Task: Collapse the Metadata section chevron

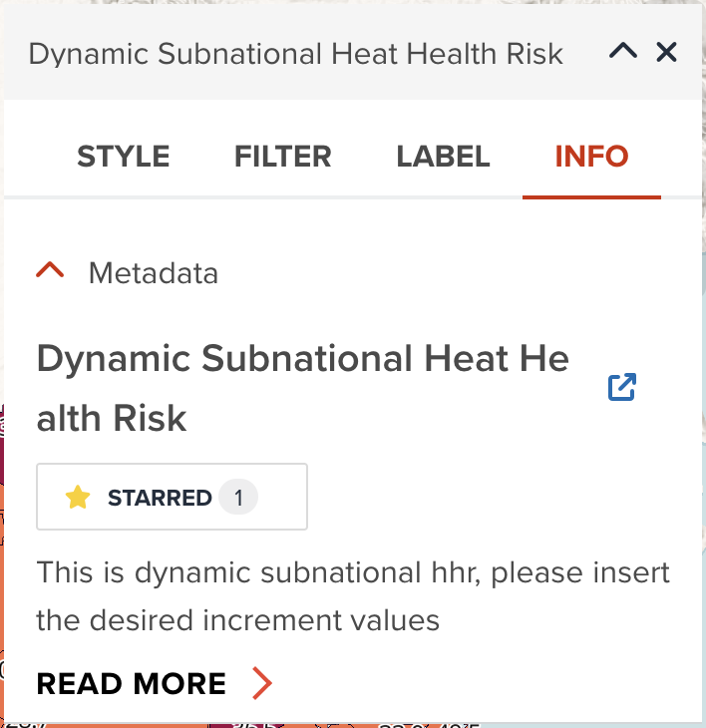Action: coord(50,271)
